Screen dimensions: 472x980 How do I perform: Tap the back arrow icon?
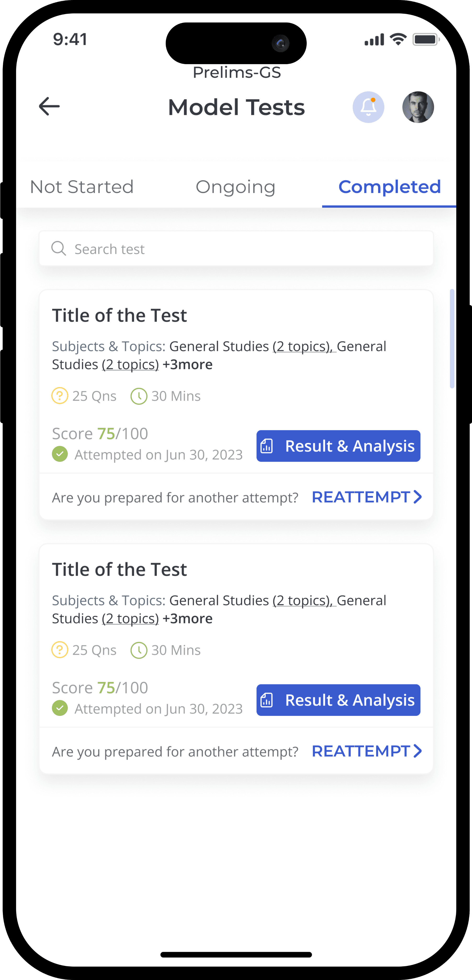50,106
